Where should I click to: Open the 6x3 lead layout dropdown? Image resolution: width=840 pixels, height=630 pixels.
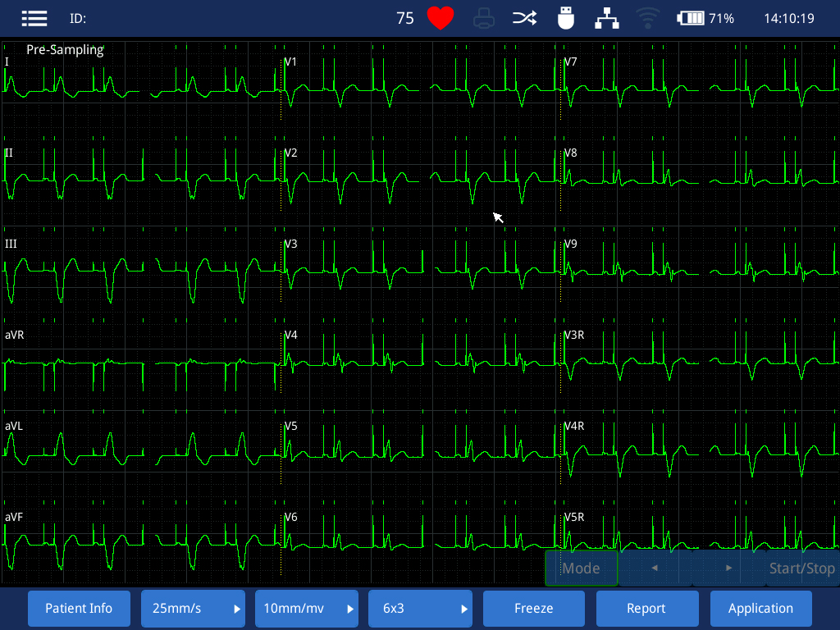click(x=420, y=609)
